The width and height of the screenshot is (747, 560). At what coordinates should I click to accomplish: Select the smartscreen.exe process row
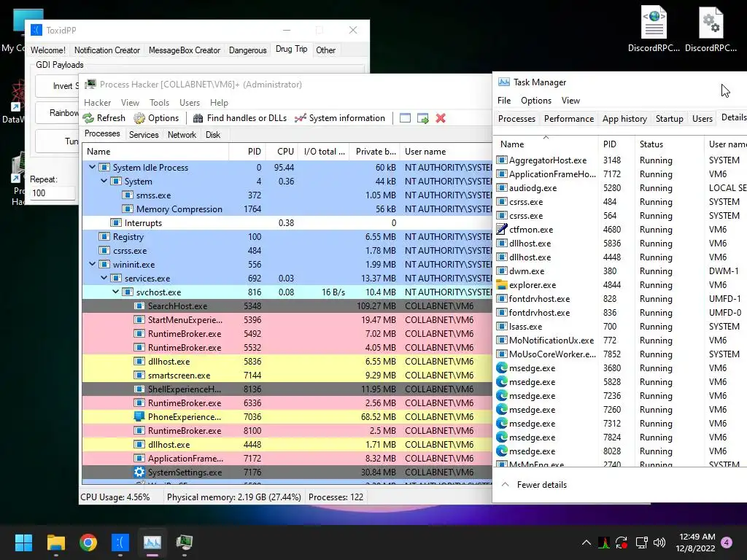(x=287, y=376)
